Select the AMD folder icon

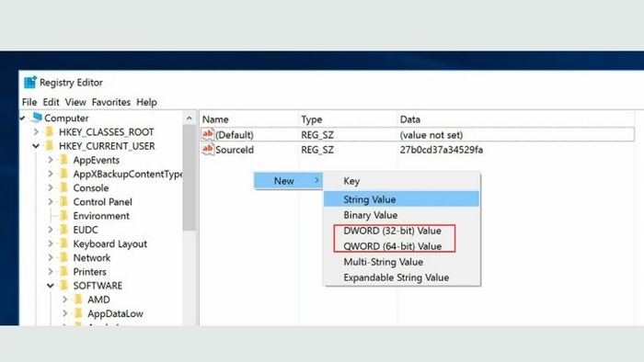tap(79, 300)
